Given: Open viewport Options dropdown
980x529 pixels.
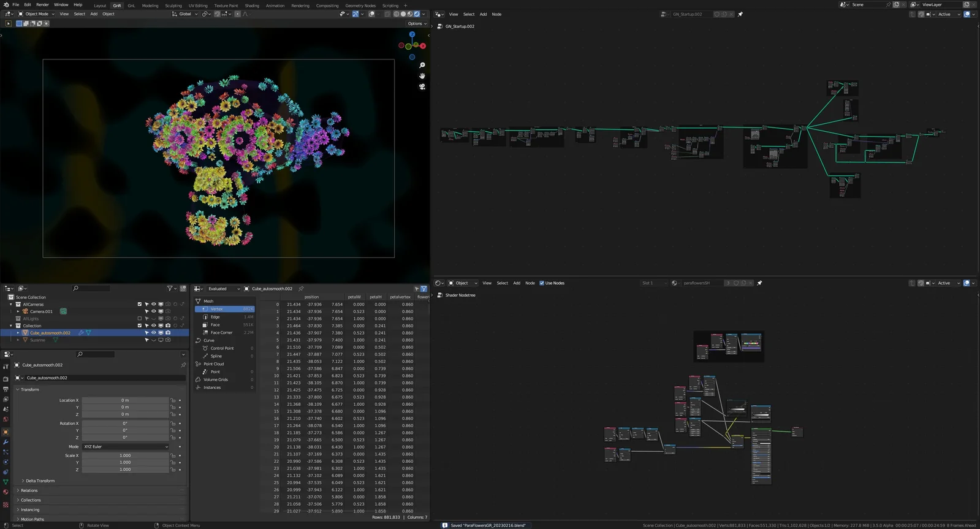Looking at the screenshot, I should [417, 24].
